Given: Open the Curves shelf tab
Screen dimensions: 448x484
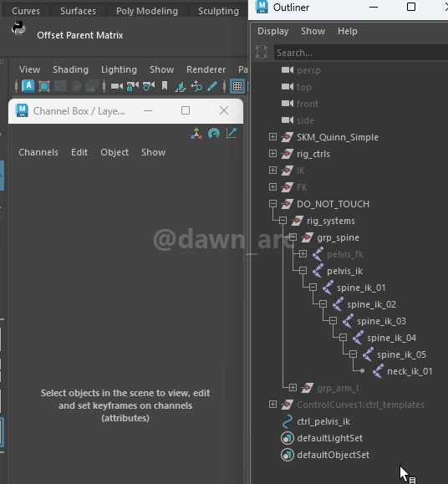Looking at the screenshot, I should click(x=26, y=11).
